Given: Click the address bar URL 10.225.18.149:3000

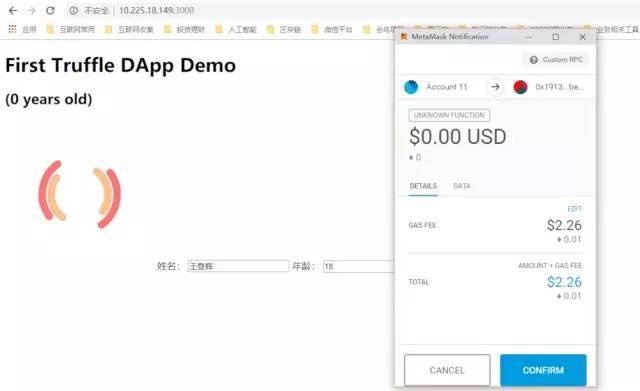Looking at the screenshot, I should tap(156, 10).
